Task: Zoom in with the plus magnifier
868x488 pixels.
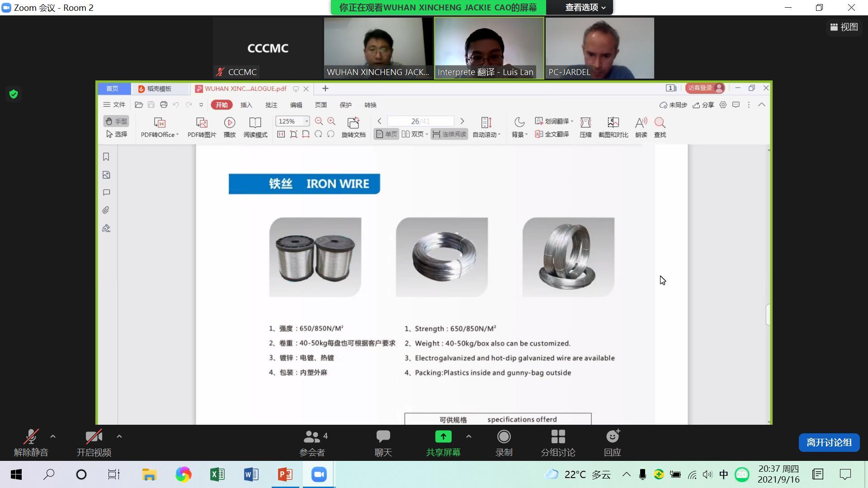Action: tap(331, 121)
